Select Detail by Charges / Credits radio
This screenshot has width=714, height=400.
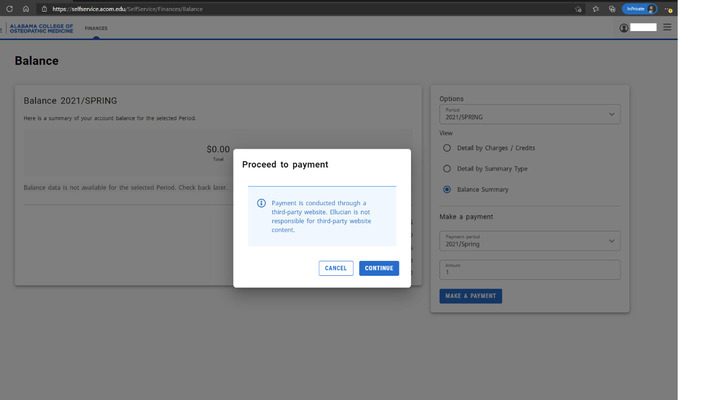(447, 148)
